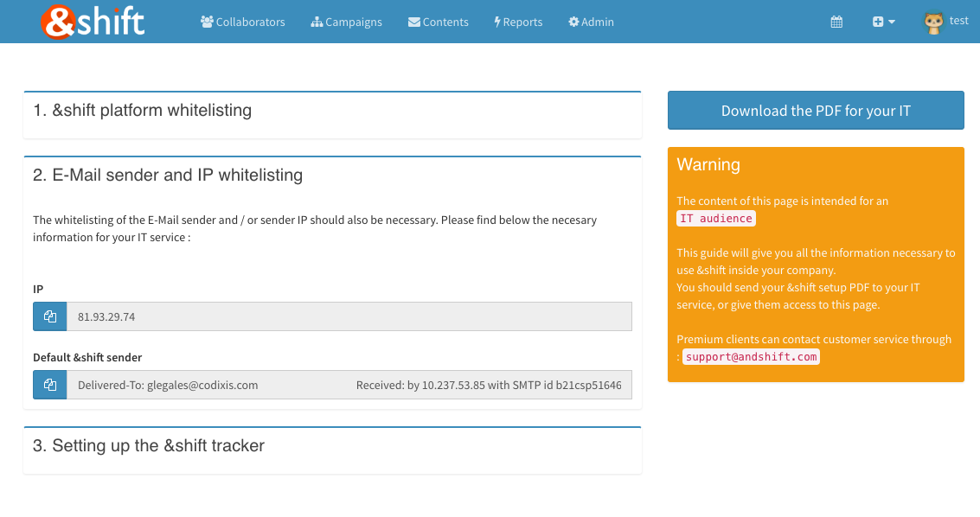The width and height of the screenshot is (980, 517).
Task: Click support@andshift.com email address
Action: point(752,356)
